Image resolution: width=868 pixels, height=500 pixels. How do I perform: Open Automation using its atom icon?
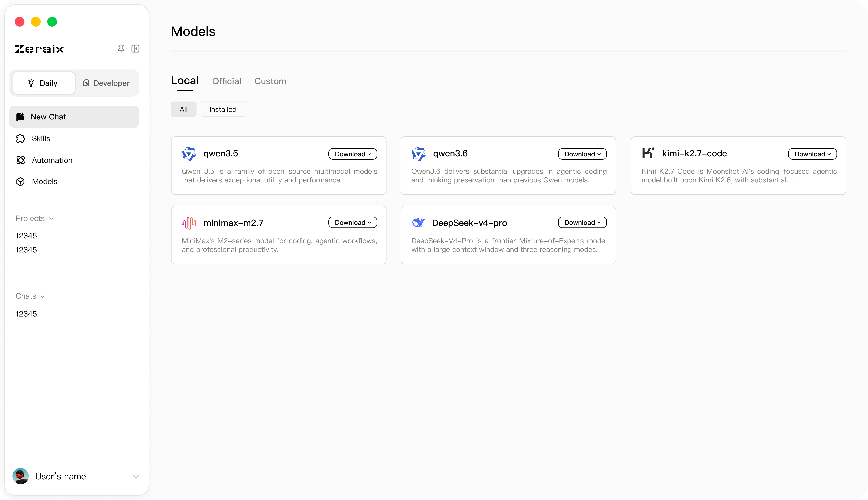point(21,160)
